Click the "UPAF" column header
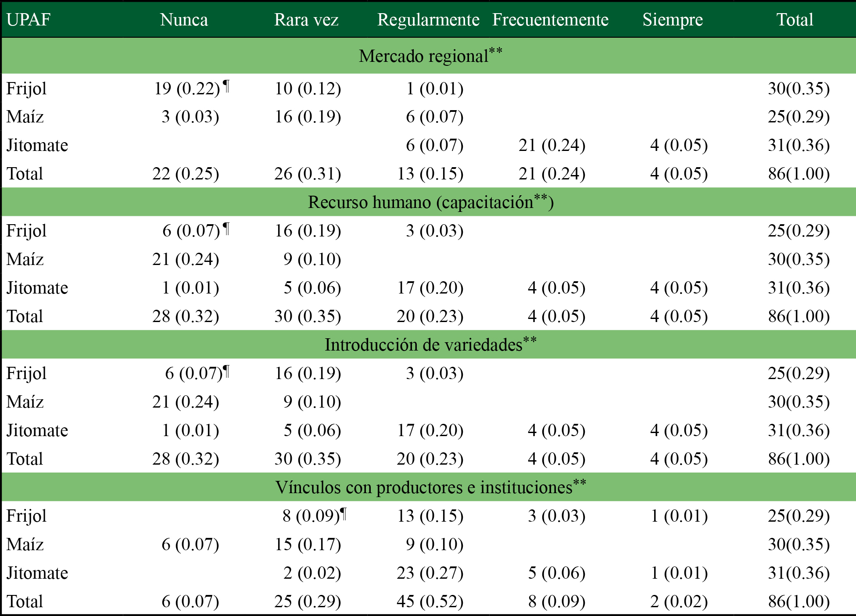This screenshot has width=856, height=616. [29, 20]
